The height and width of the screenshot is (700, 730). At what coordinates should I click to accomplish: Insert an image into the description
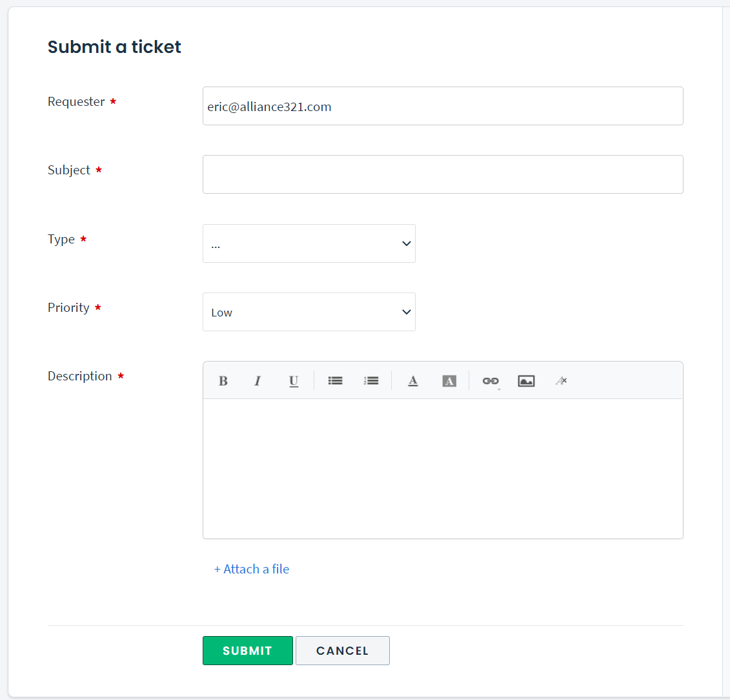coord(526,380)
